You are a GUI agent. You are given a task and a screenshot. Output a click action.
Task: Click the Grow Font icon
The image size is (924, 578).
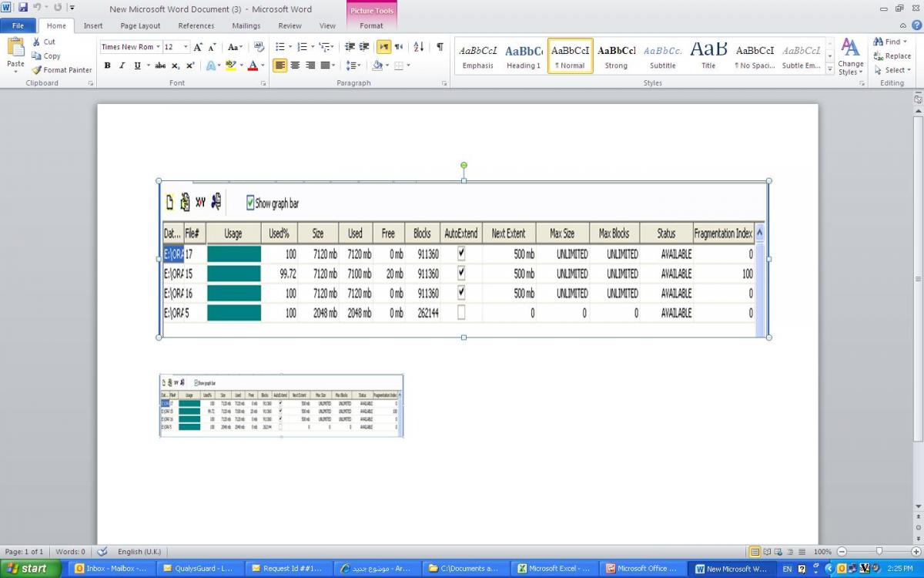[x=198, y=47]
